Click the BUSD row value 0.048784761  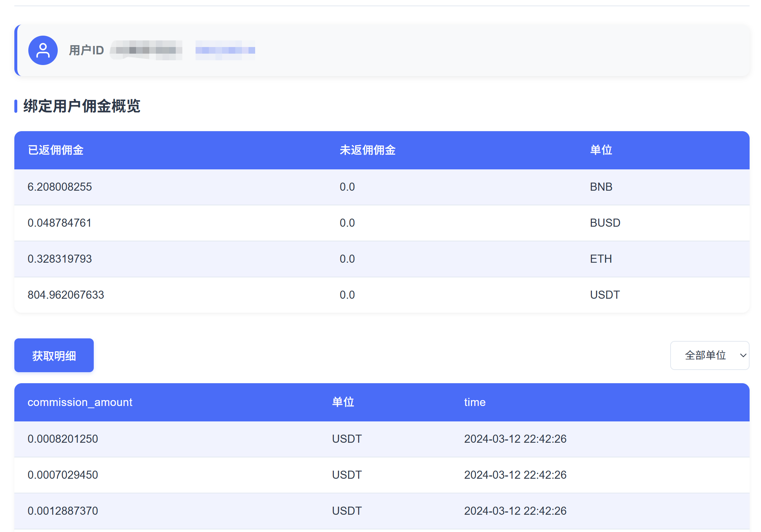point(59,223)
